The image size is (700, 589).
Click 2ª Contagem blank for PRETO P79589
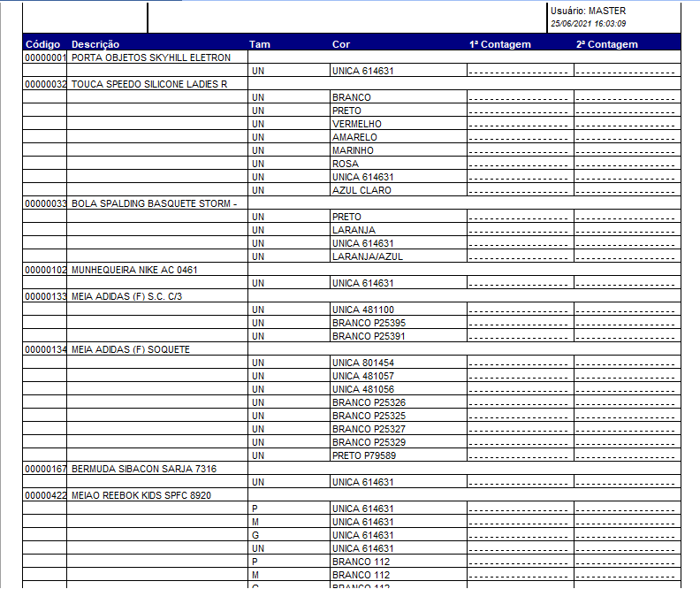click(627, 456)
